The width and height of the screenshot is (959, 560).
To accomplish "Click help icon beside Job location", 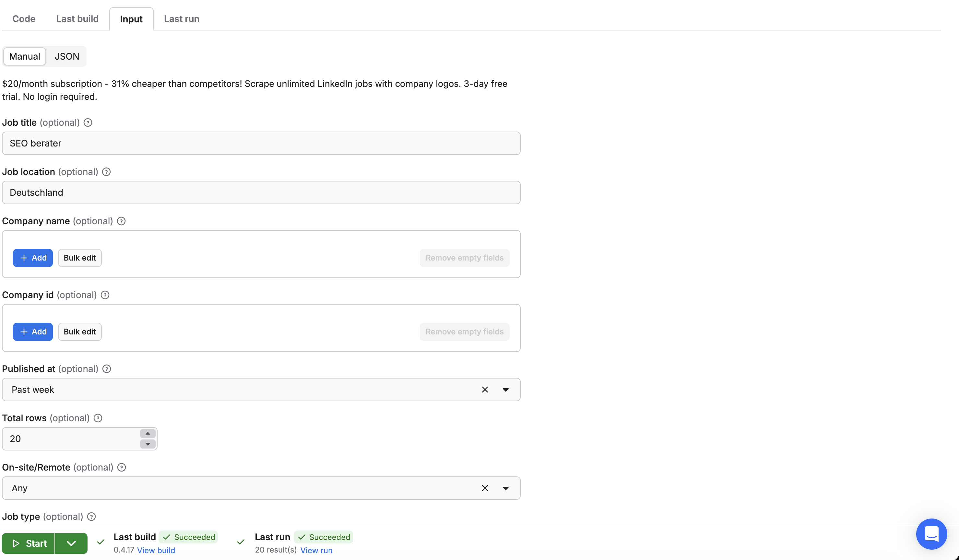I will 107,172.
